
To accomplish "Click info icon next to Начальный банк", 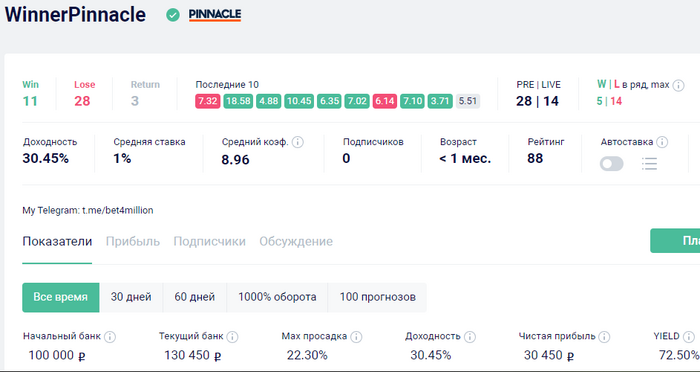I will point(110,337).
